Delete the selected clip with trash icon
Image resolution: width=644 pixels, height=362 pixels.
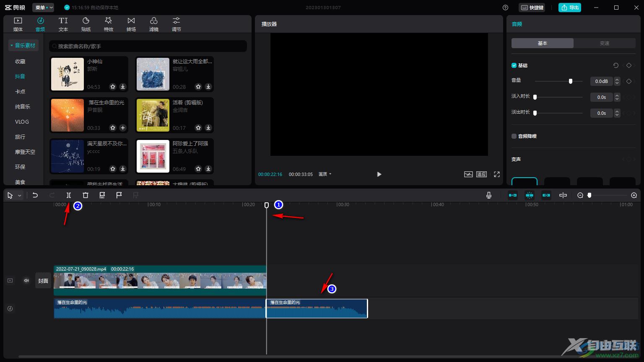86,195
